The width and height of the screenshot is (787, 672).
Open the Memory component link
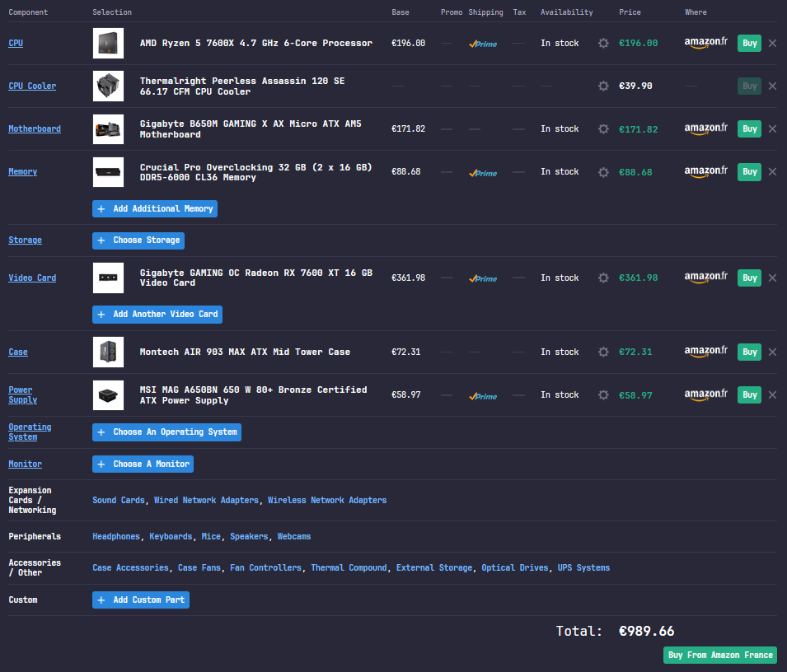click(22, 172)
